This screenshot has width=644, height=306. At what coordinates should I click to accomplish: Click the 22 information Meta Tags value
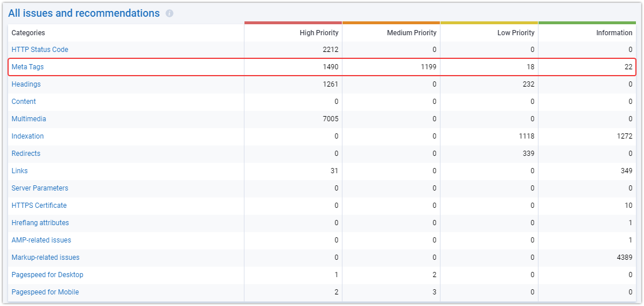pos(628,67)
